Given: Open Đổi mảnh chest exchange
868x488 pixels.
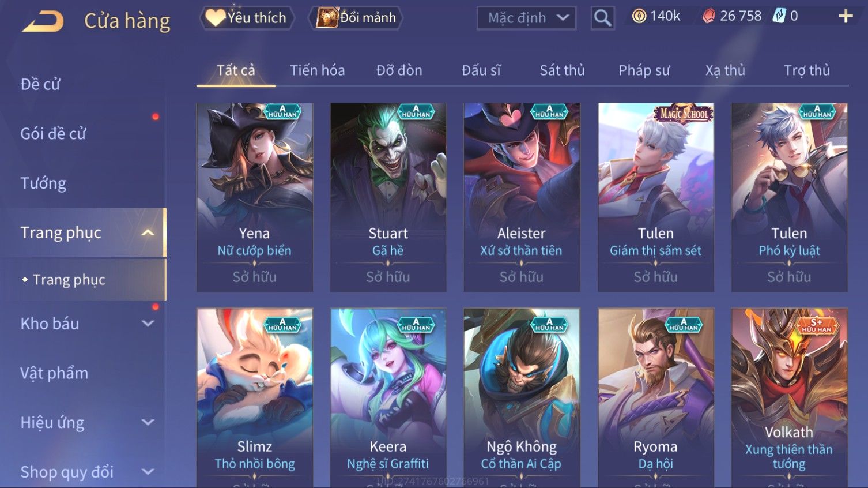Looking at the screenshot, I should pyautogui.click(x=356, y=18).
